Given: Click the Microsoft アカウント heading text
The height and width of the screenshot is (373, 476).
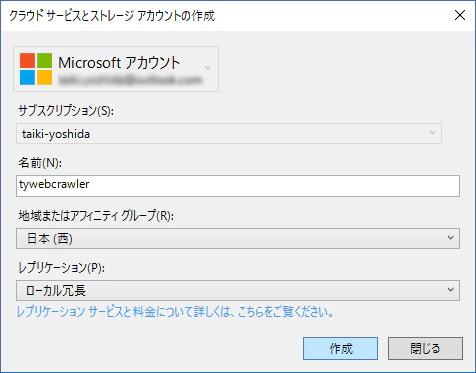Looking at the screenshot, I should [x=119, y=63].
